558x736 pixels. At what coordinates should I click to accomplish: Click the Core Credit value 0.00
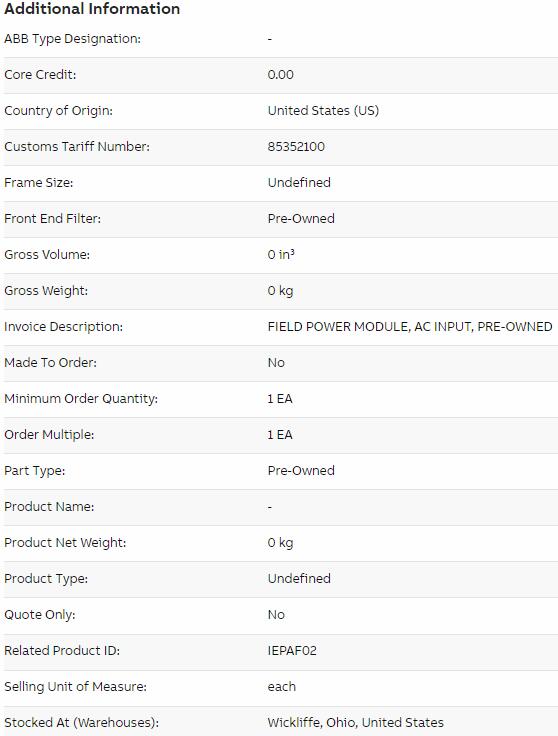click(x=281, y=75)
